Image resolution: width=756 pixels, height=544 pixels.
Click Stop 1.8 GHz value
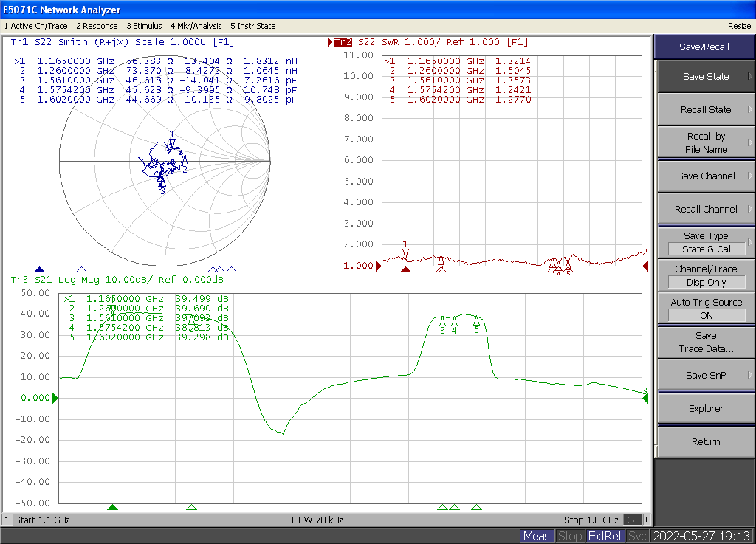(x=591, y=520)
